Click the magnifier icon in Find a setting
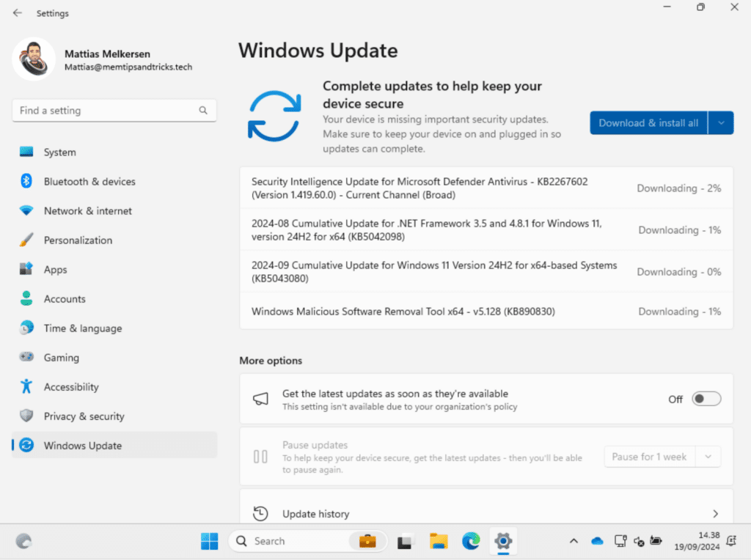Image resolution: width=751 pixels, height=560 pixels. tap(203, 111)
